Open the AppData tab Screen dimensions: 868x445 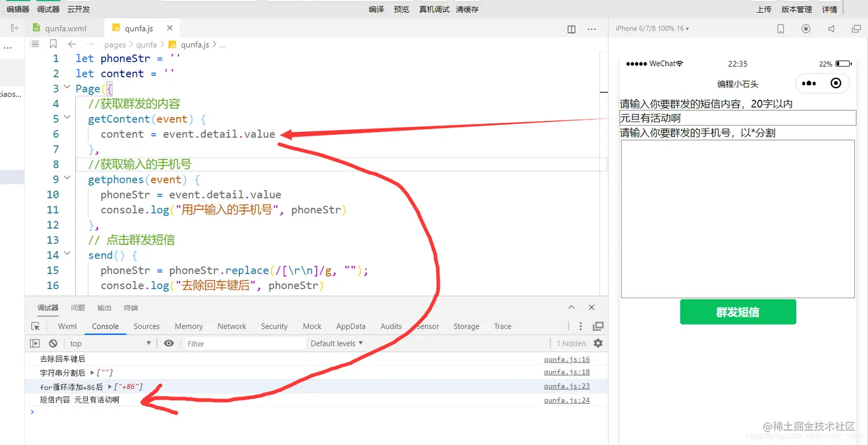click(x=351, y=326)
